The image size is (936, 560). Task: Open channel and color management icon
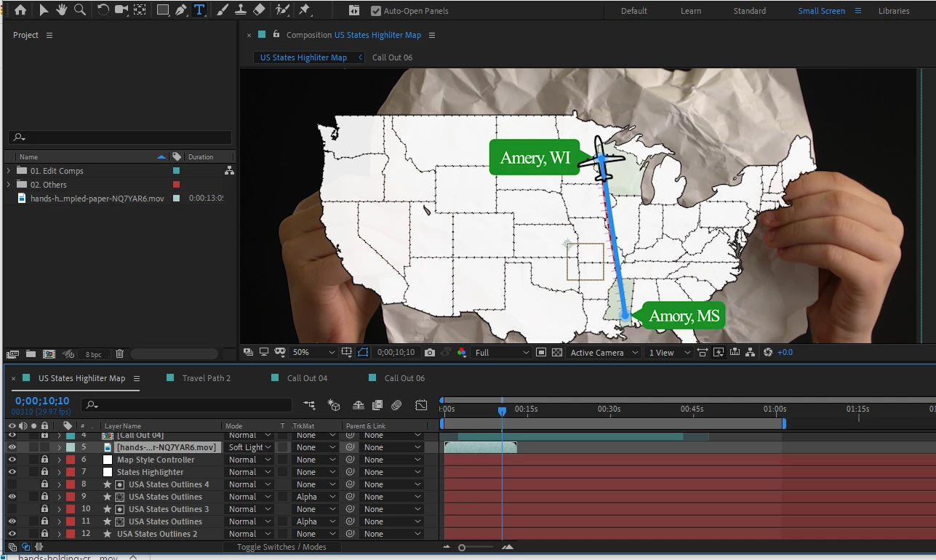[462, 352]
